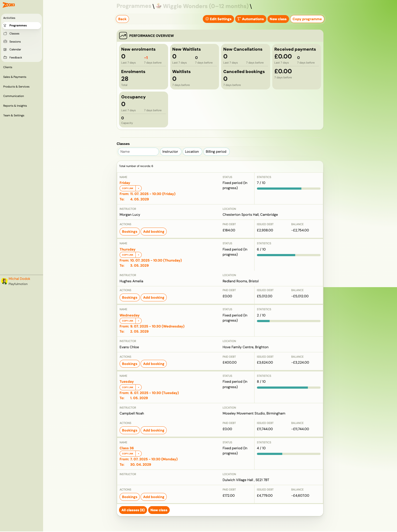The height and width of the screenshot is (532, 397).
Task: Open the Wednesday class link
Action: coord(130,315)
